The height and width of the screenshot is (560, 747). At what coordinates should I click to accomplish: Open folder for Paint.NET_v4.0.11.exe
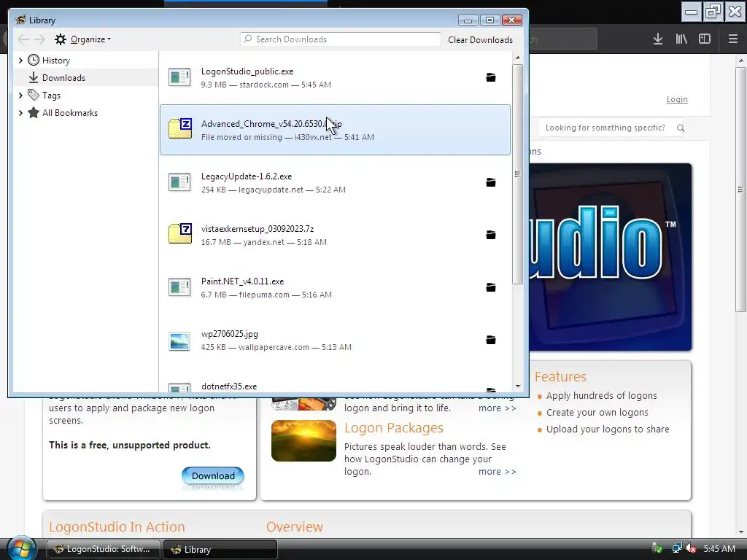[491, 287]
